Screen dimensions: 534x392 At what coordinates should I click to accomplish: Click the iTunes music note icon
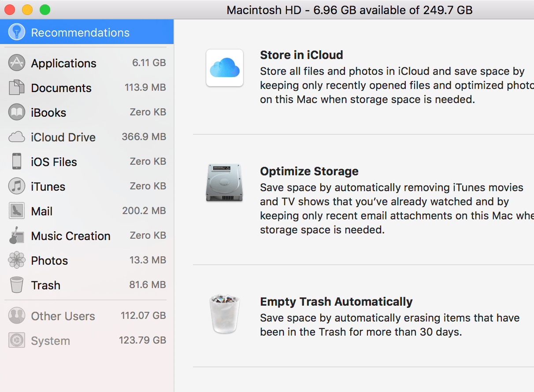coord(16,186)
